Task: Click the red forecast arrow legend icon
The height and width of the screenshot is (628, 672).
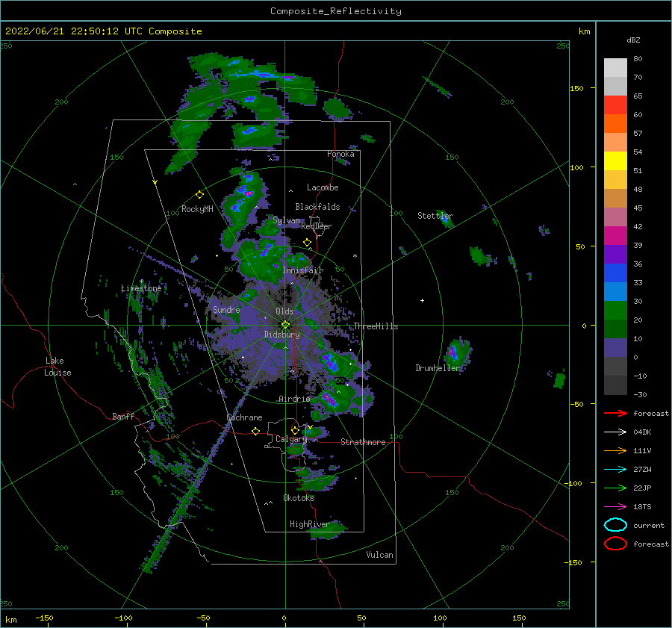Action: coord(615,413)
